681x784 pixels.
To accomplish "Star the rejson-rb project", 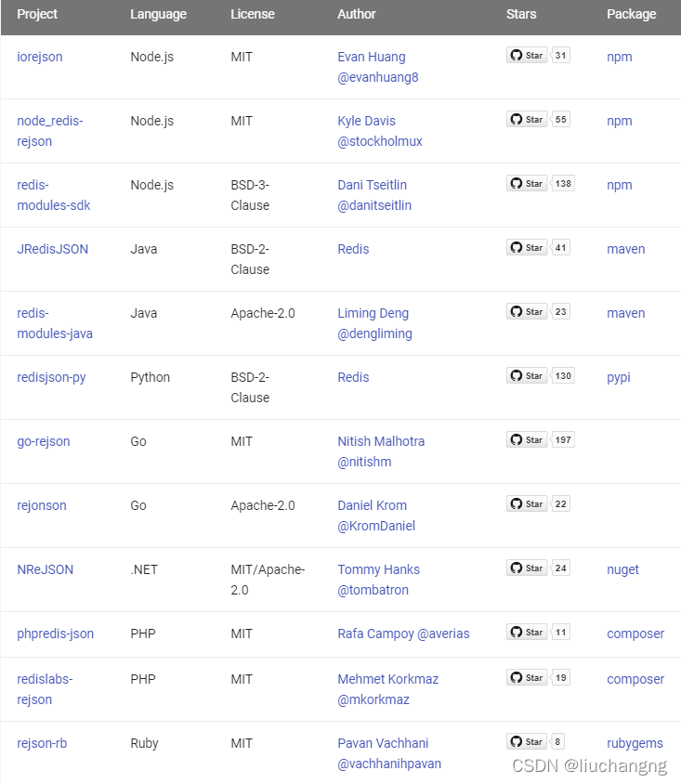I will tap(527, 741).
